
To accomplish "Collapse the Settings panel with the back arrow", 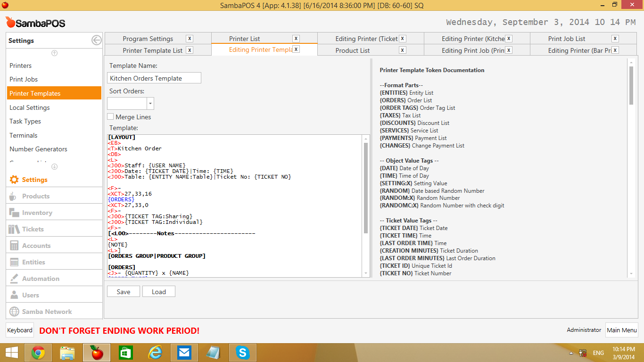I will 96,41.
